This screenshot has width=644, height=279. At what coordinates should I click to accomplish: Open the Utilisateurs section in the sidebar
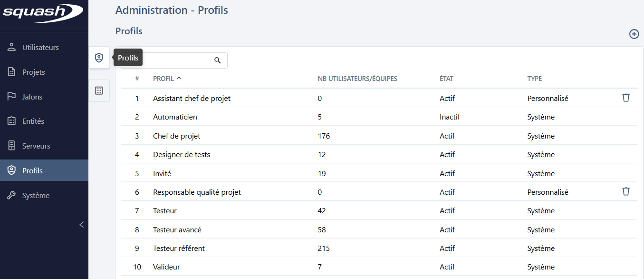(x=41, y=47)
